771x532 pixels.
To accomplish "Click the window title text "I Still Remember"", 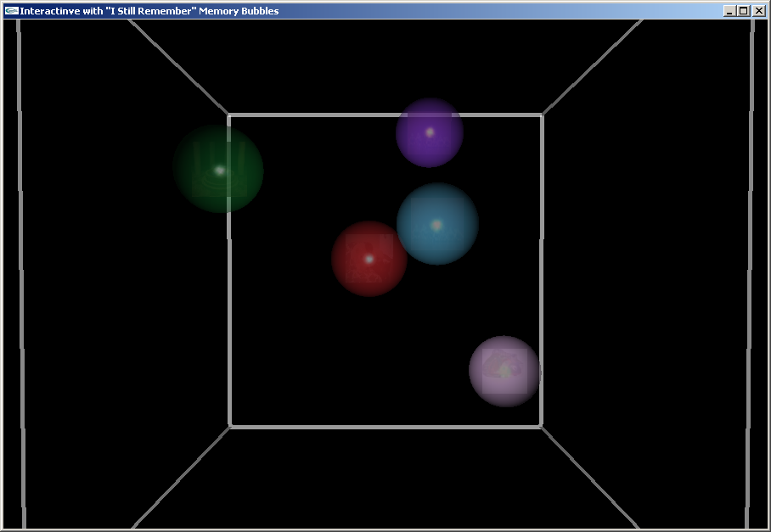I will pyautogui.click(x=151, y=11).
